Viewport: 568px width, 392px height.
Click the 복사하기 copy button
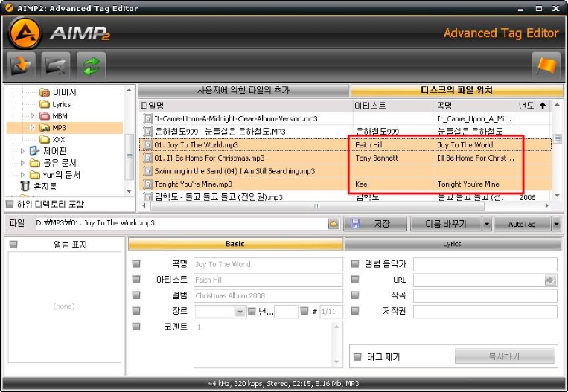click(504, 356)
